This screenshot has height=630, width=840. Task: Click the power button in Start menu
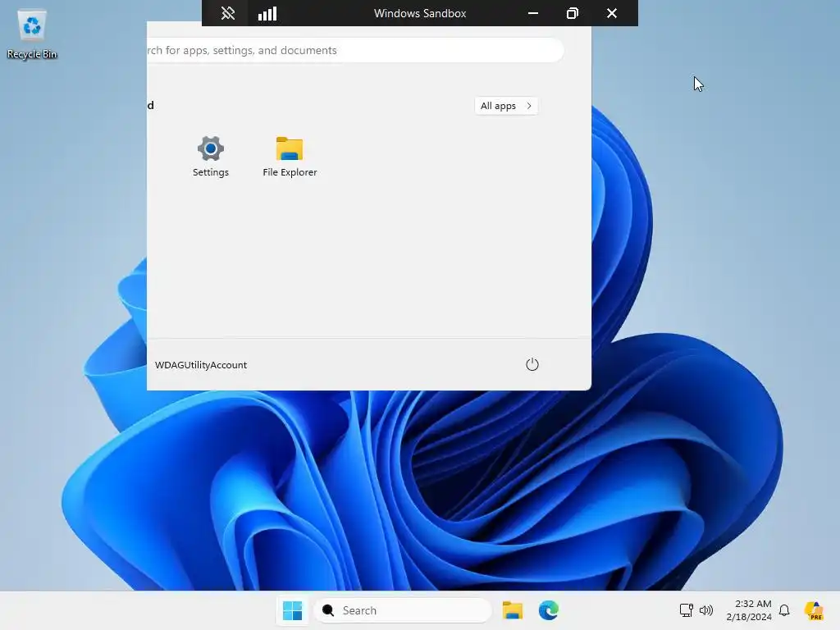[532, 365]
